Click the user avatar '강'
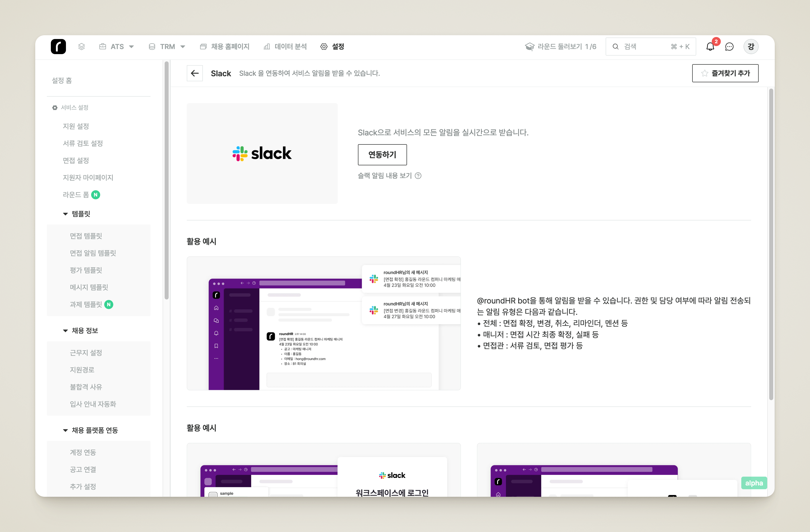 [x=751, y=47]
